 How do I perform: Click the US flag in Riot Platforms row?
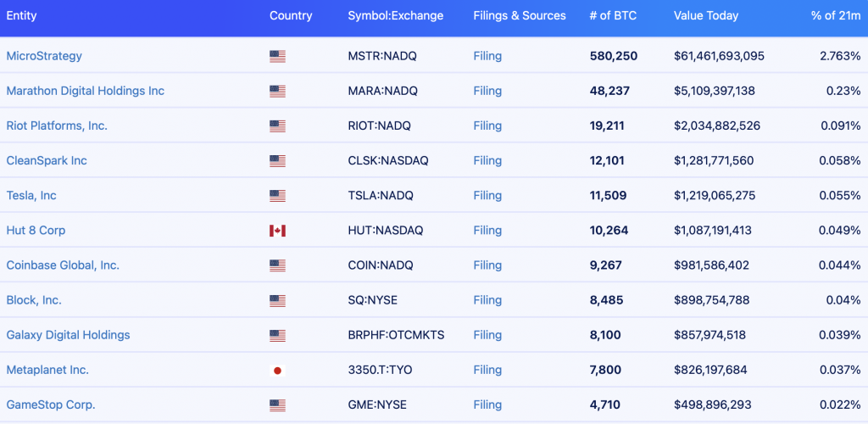coord(277,126)
